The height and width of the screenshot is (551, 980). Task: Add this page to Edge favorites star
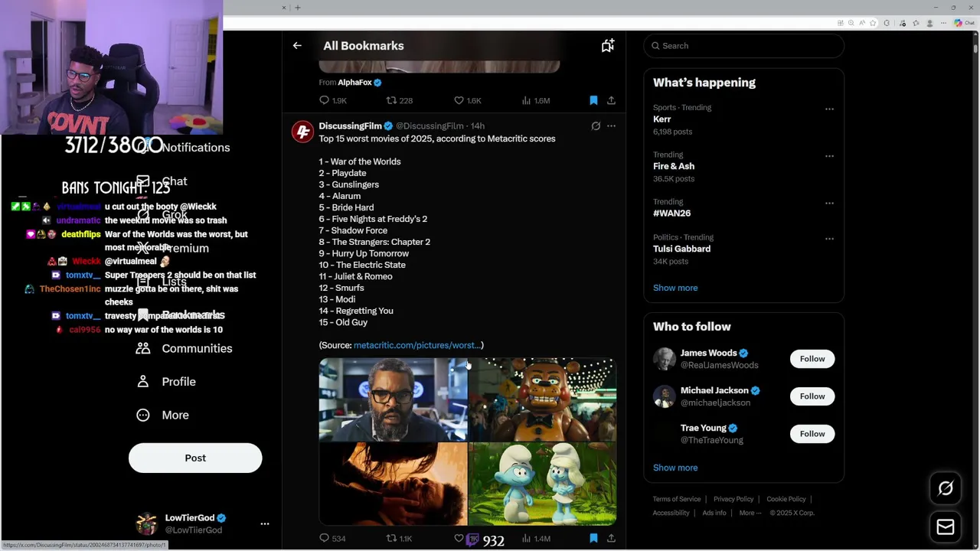(873, 23)
